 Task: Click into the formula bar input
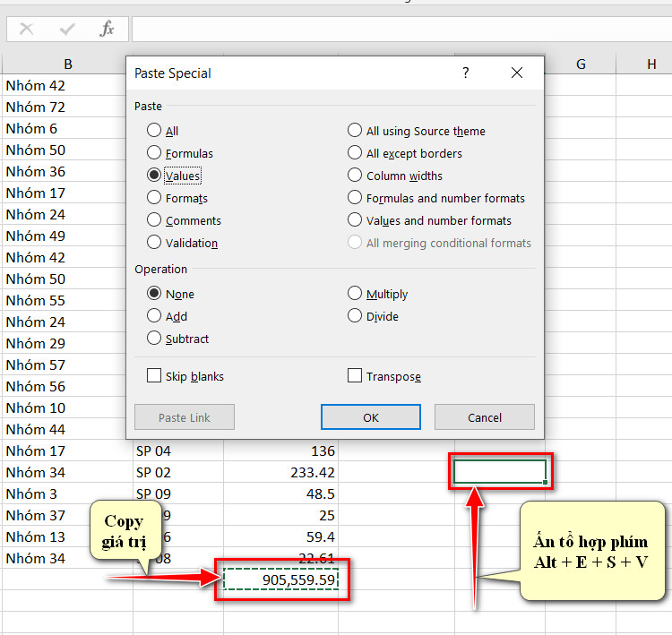coord(401,30)
